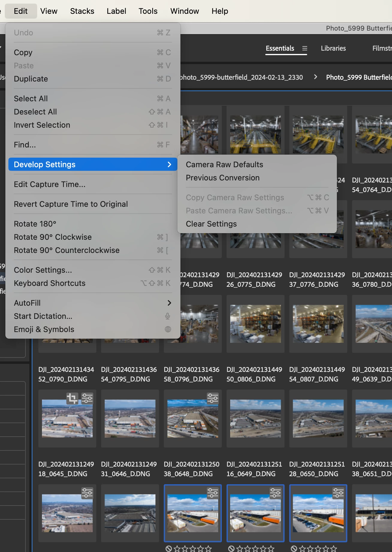Open the Stacks menu
Viewport: 392px width, 552px height.
click(82, 11)
